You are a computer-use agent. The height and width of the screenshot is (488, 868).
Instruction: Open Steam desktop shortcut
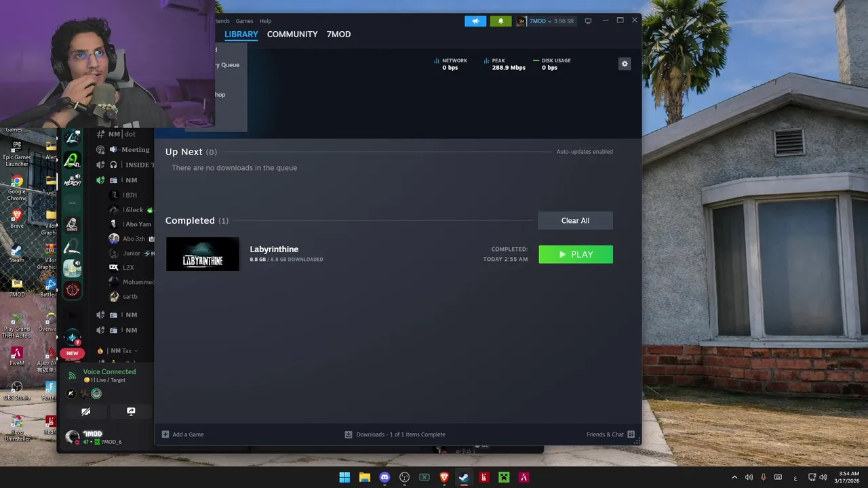pos(17,253)
